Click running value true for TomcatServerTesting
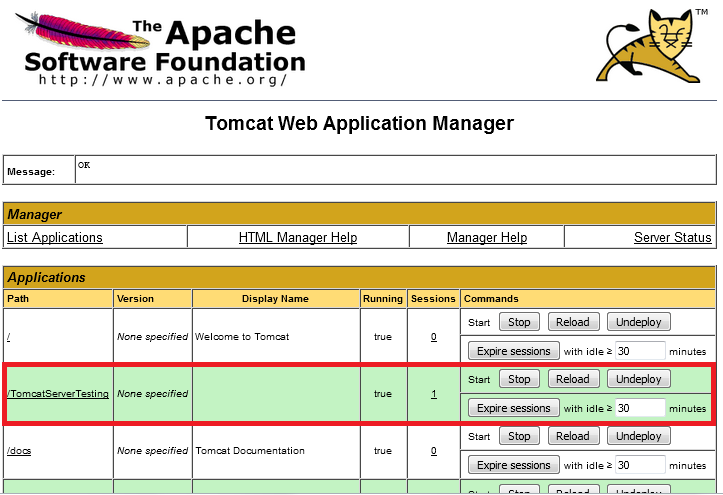This screenshot has width=723, height=495. point(383,394)
